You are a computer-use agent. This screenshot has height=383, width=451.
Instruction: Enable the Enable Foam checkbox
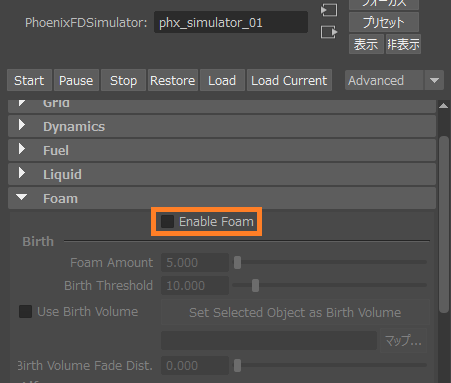coord(167,222)
